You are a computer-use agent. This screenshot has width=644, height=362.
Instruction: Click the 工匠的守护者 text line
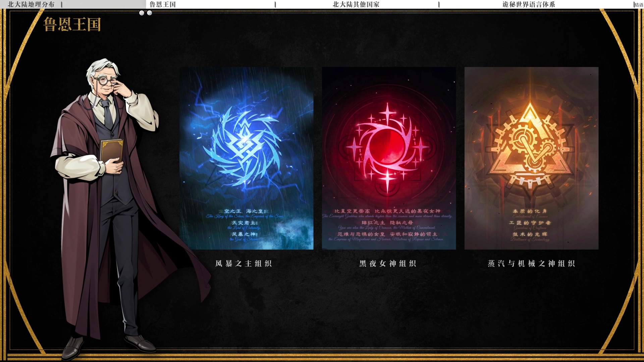coord(530,223)
